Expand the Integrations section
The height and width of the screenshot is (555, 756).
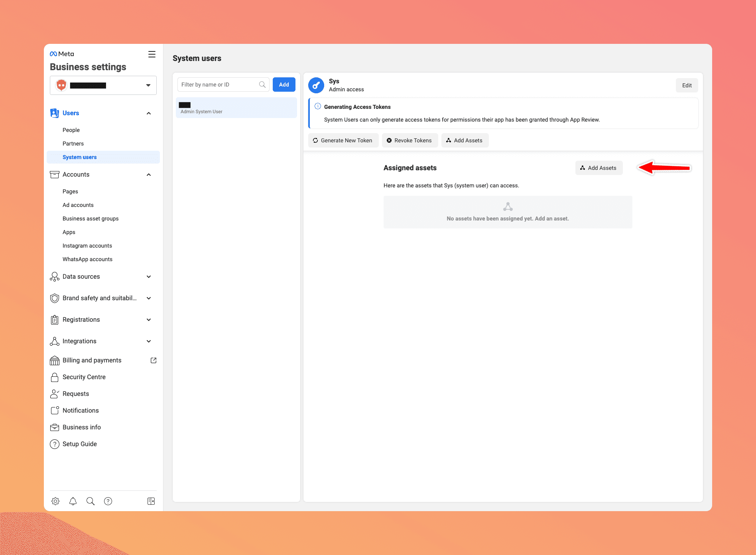coord(149,341)
